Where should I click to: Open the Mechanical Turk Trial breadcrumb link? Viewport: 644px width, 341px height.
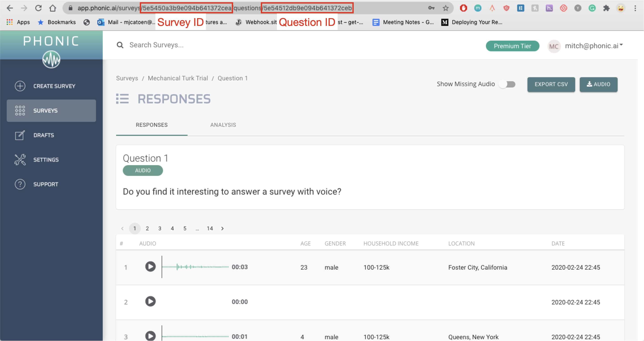click(178, 78)
